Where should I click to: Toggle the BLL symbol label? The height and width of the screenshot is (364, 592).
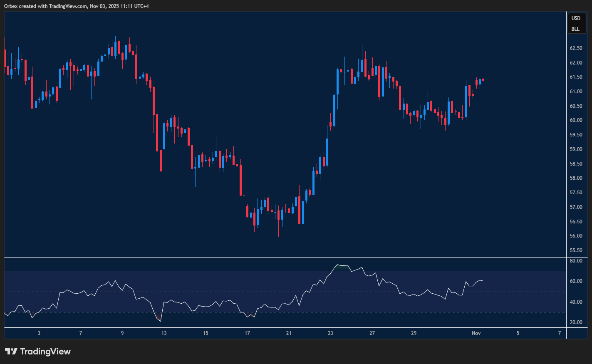[x=577, y=29]
